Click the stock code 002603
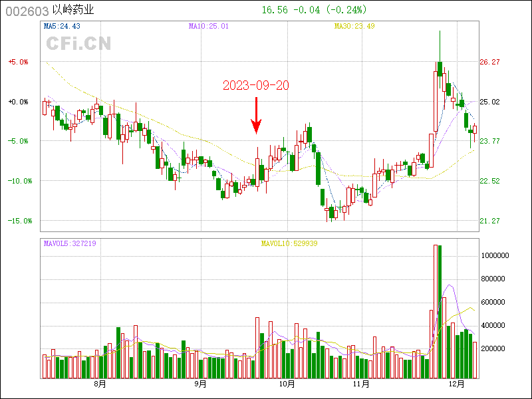Image resolution: width=532 pixels, height=399 pixels. tap(27, 11)
